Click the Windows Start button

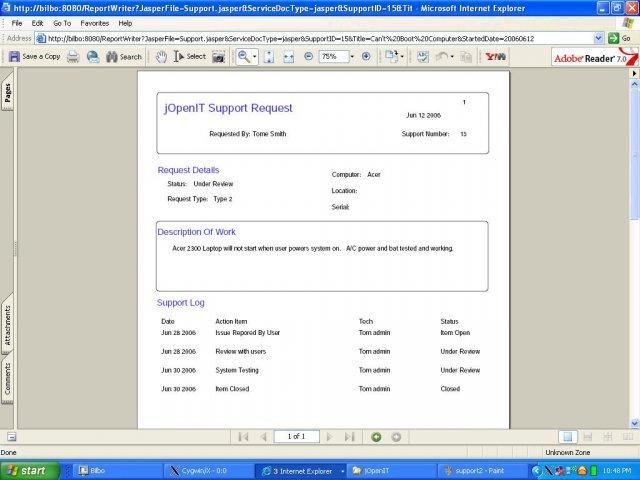click(29, 471)
